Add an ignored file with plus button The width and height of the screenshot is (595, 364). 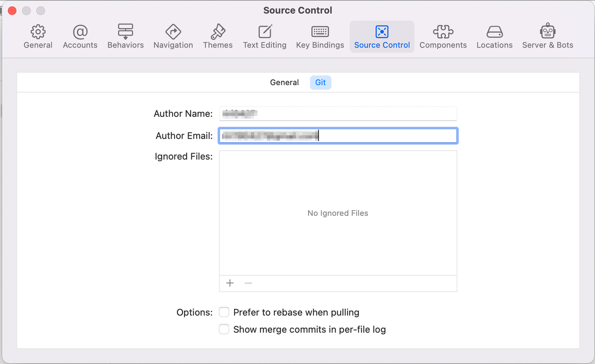(x=230, y=283)
